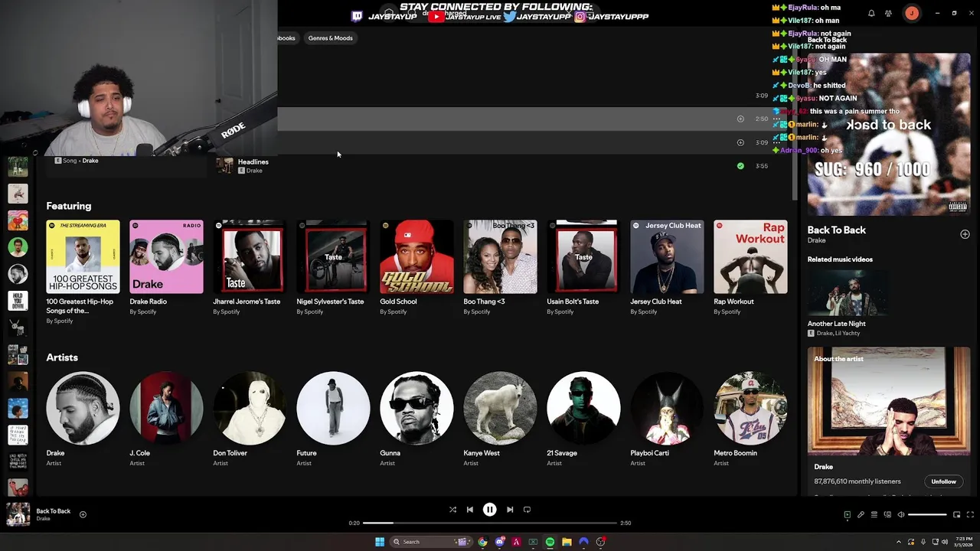Image resolution: width=980 pixels, height=551 pixels.
Task: Enter full screen player mode
Action: 970,515
